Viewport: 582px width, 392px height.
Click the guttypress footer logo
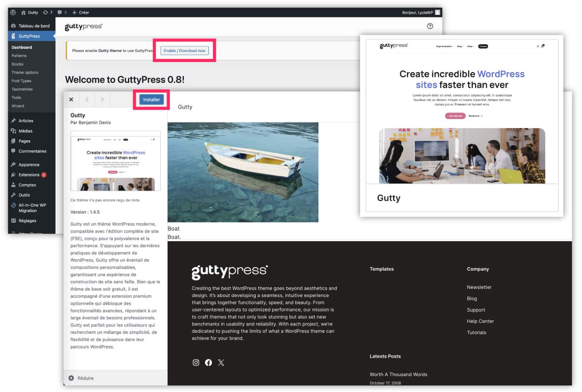[x=230, y=272]
